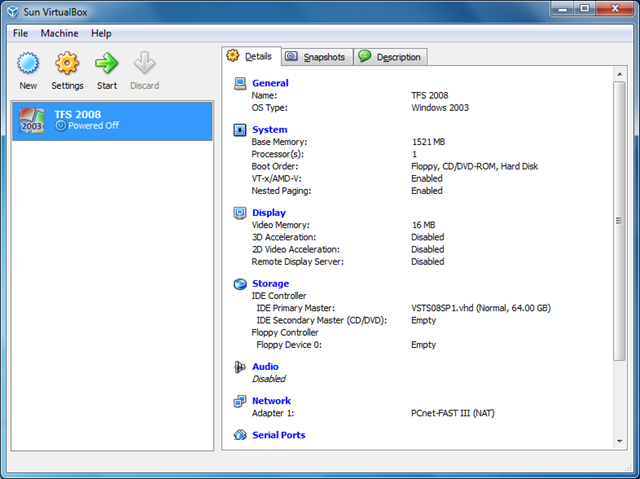Click the PCnet-FAST III (NAT) adapter value
The height and width of the screenshot is (479, 640).
coord(453,413)
